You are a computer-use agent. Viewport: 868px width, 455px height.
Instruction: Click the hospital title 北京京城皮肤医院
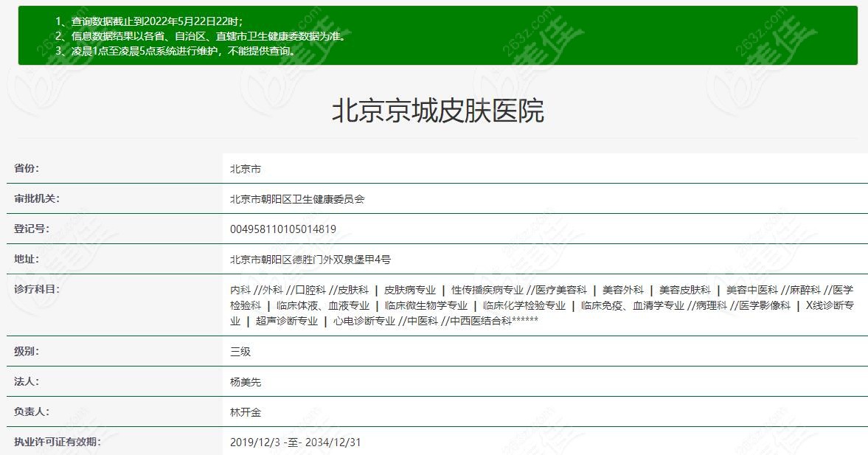pyautogui.click(x=437, y=111)
